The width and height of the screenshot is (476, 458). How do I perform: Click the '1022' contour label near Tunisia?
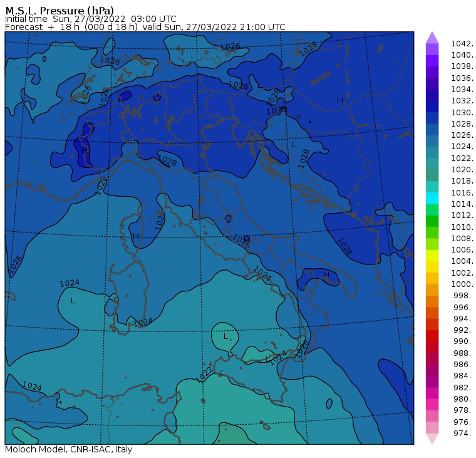[205, 374]
